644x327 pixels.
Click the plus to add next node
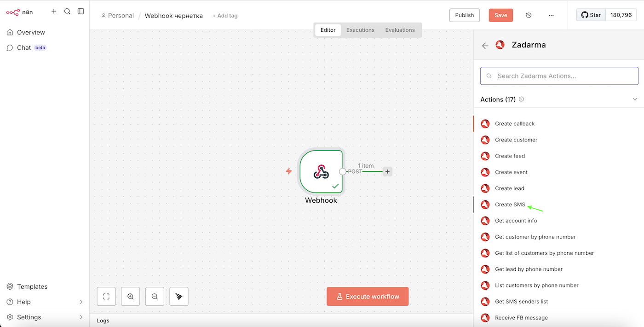click(x=387, y=171)
